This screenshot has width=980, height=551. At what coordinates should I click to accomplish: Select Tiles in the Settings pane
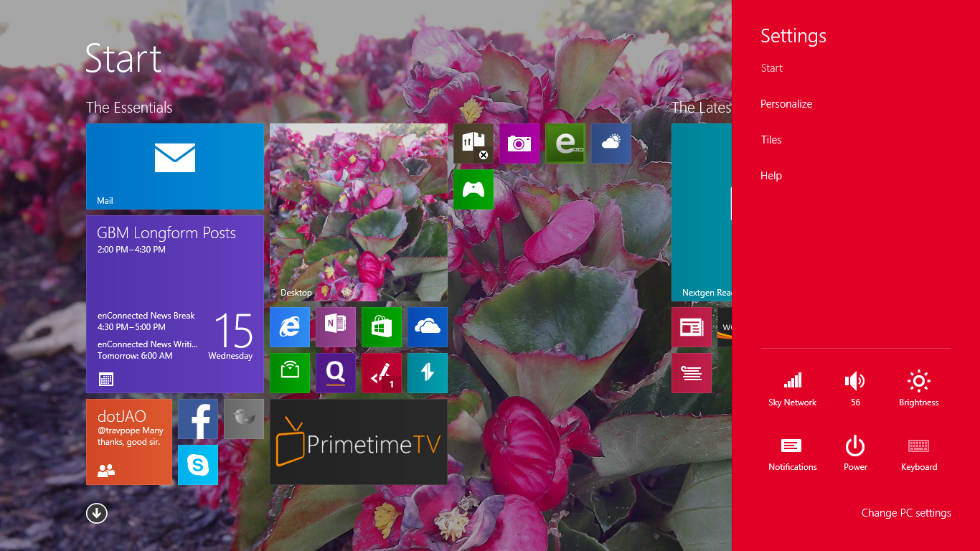coord(771,140)
